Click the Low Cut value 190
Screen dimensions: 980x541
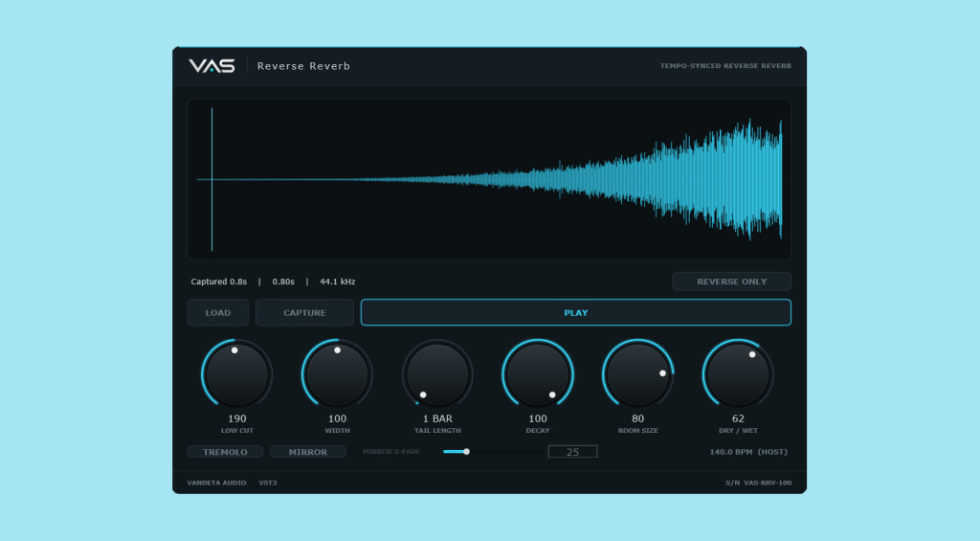(x=237, y=418)
